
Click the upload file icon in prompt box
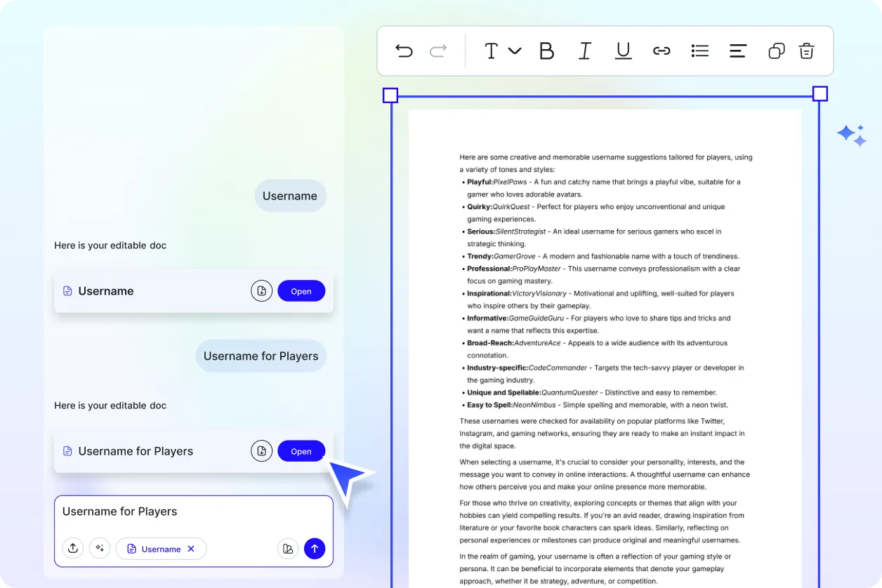point(73,549)
